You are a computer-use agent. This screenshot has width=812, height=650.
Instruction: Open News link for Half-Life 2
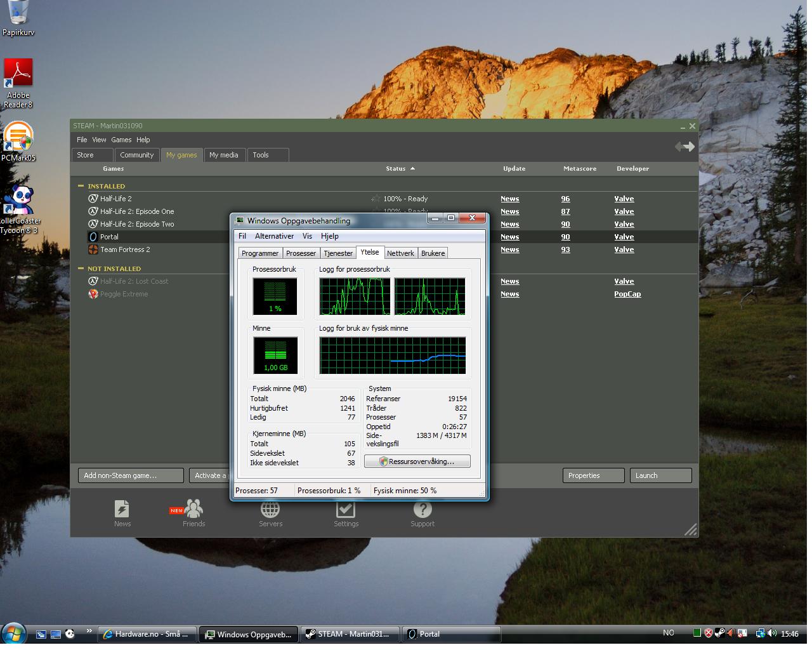coord(509,199)
